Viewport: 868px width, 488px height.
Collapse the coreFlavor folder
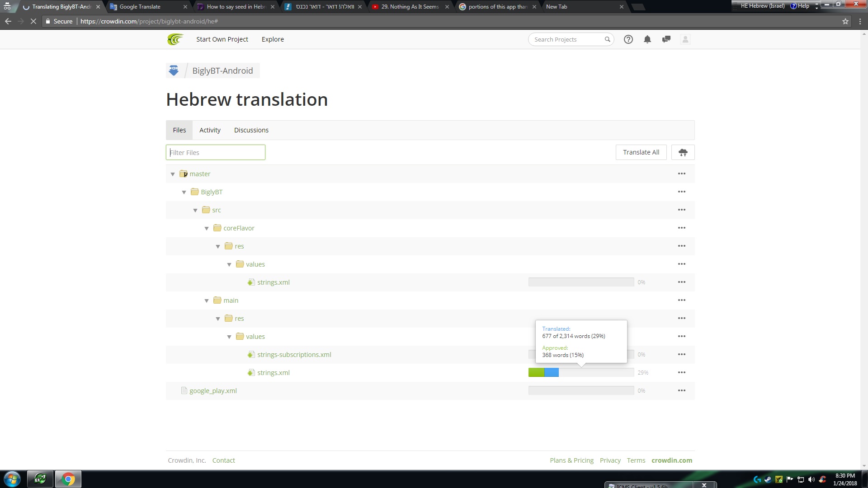[207, 228]
